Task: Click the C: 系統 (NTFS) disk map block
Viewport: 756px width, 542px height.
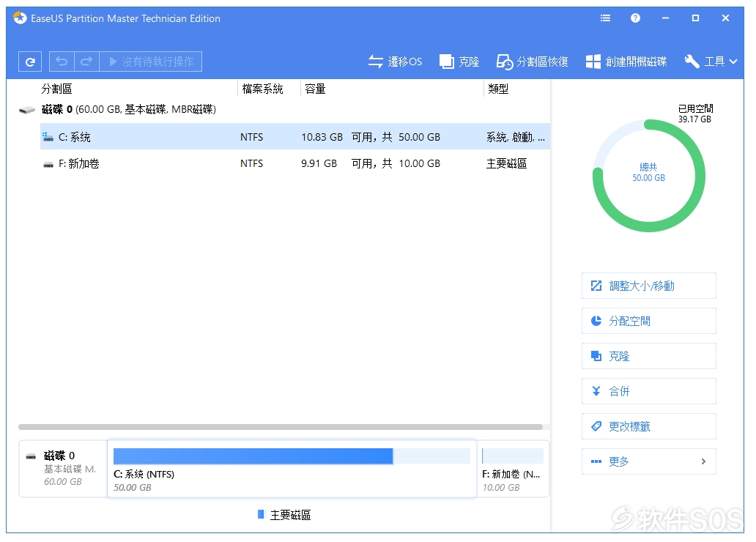Action: point(292,469)
